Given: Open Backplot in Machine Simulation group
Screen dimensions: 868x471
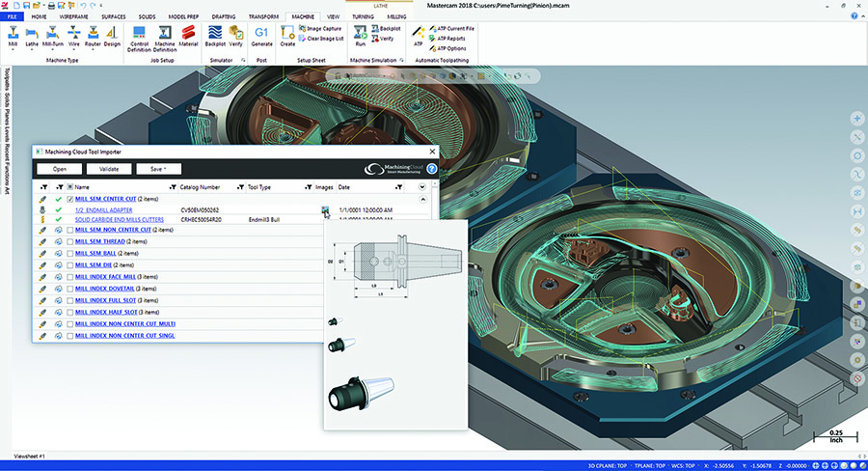Looking at the screenshot, I should [x=386, y=29].
